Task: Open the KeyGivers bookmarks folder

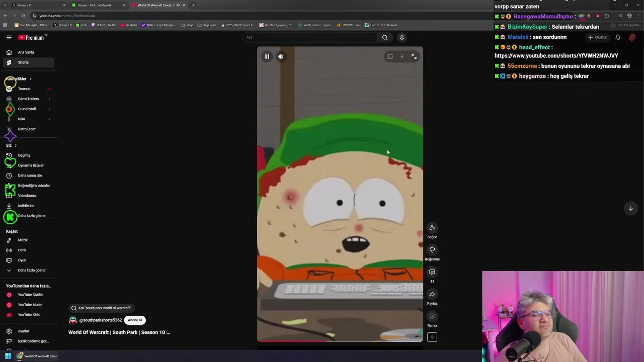Action: 207,25
